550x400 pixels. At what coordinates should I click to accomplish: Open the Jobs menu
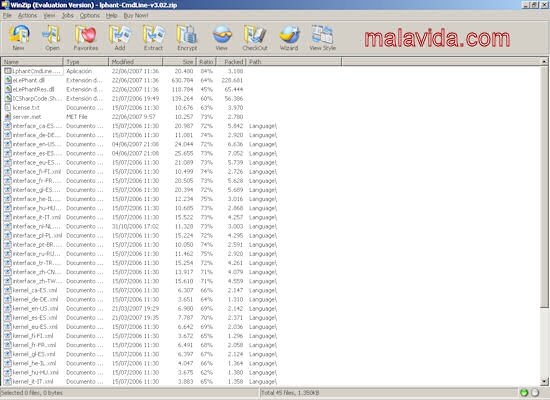[68, 15]
